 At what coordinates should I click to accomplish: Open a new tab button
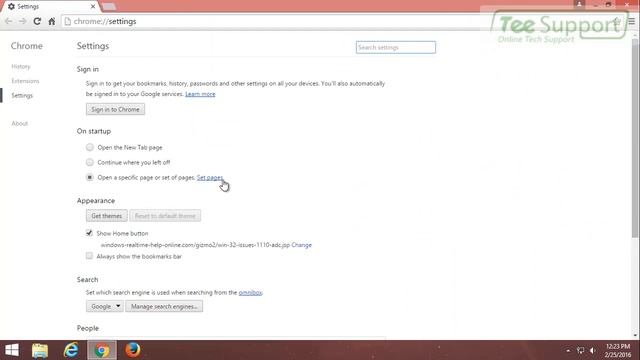[x=109, y=7]
